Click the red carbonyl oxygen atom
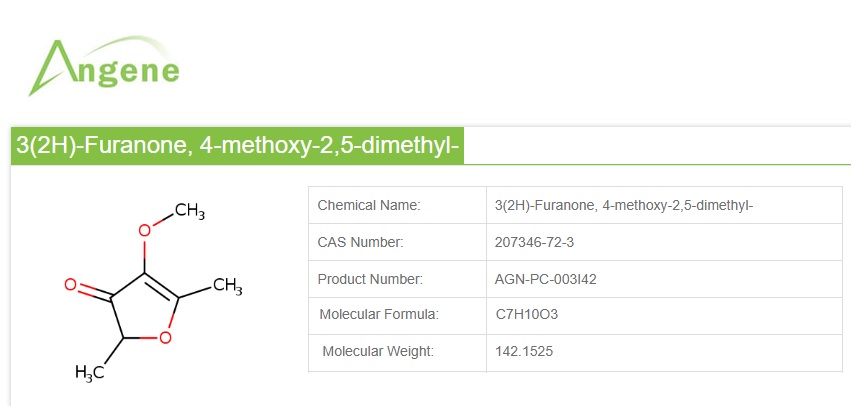The image size is (852, 406). 71,286
